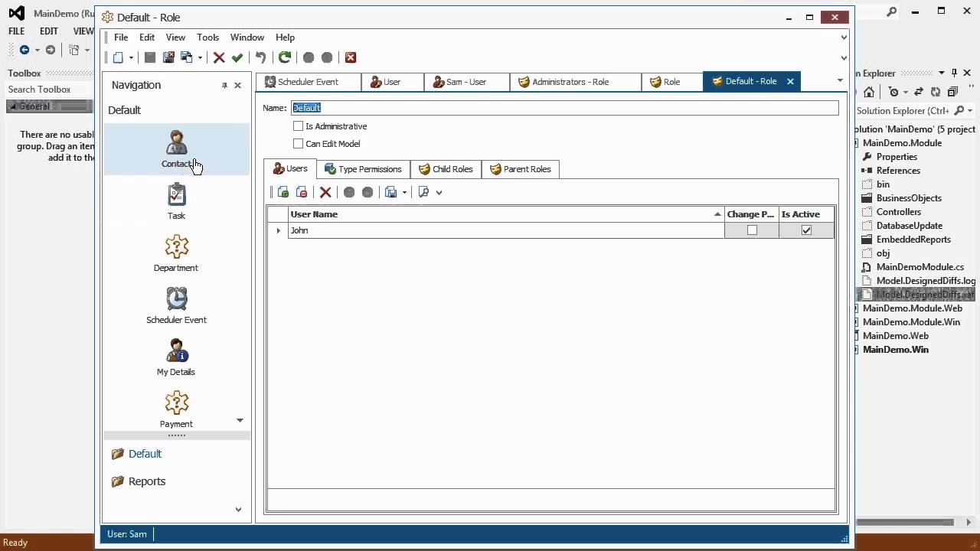
Task: Open the Save and New dropdown arrow
Action: 200,58
